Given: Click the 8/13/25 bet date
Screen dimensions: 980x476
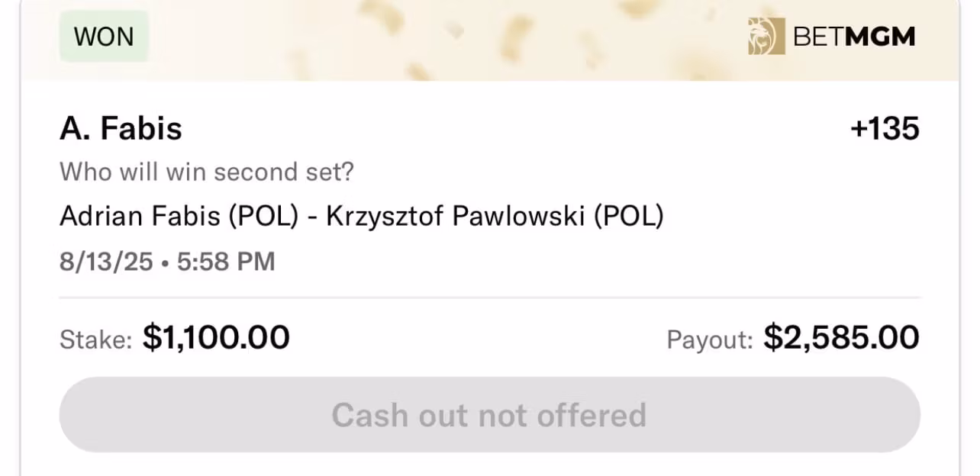Looking at the screenshot, I should coord(105,262).
